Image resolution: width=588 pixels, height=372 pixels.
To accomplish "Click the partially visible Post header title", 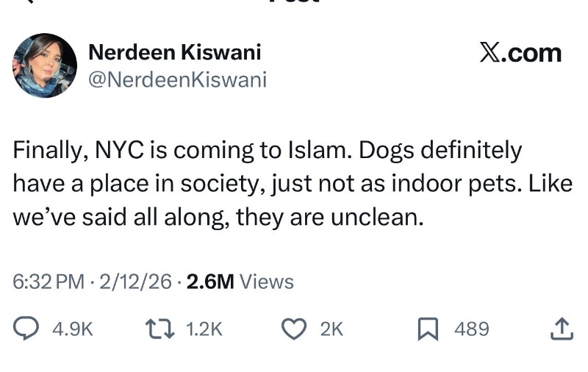I will click(294, 3).
